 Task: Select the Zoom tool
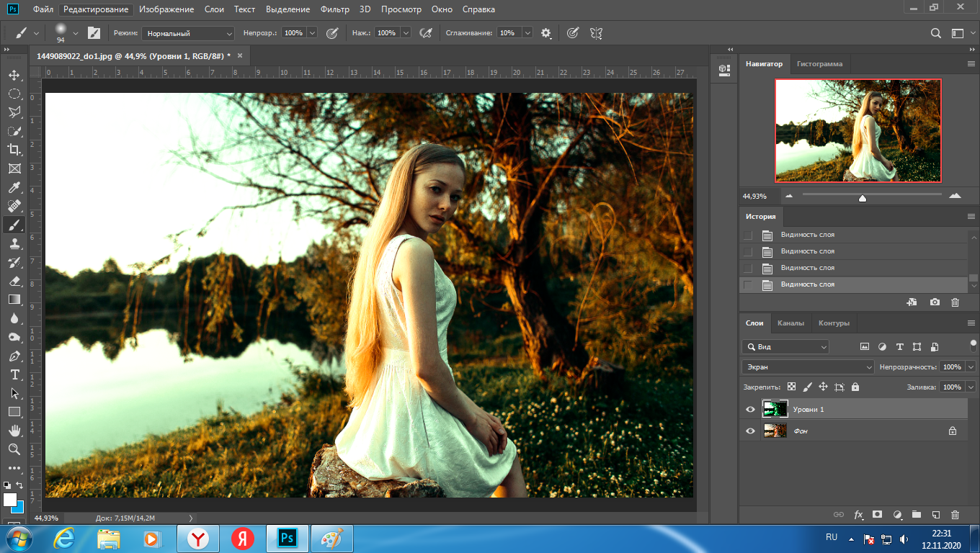(x=14, y=449)
